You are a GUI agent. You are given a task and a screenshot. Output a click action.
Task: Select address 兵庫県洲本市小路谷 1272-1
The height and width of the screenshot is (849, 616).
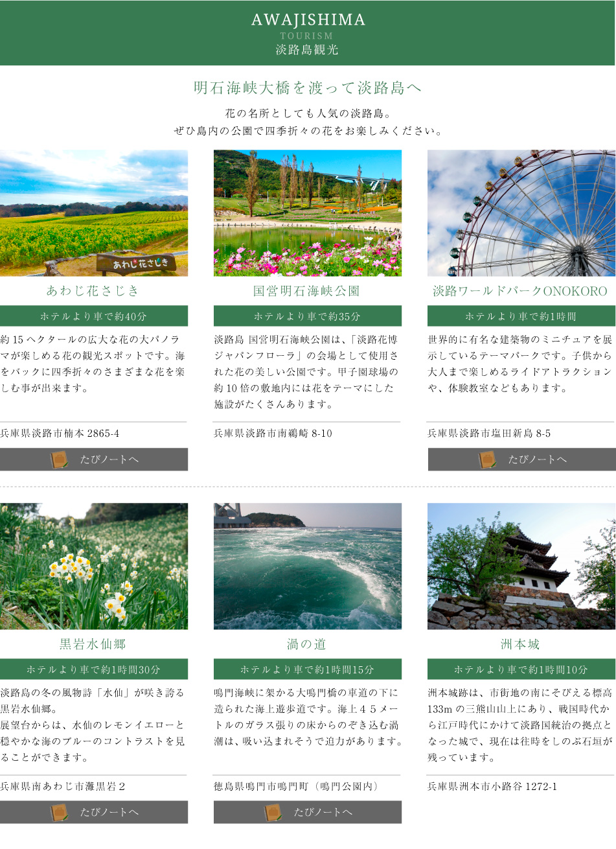point(492,787)
